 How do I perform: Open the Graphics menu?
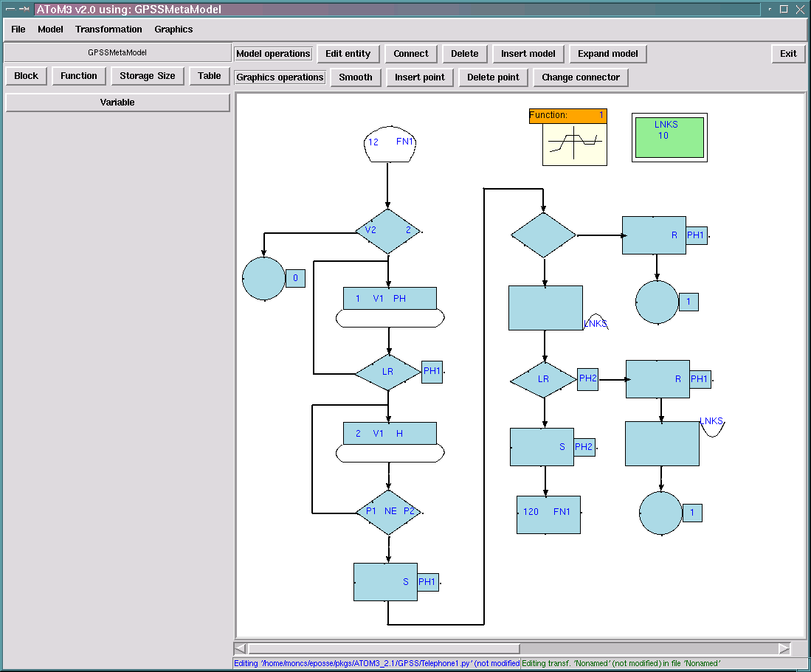click(173, 30)
